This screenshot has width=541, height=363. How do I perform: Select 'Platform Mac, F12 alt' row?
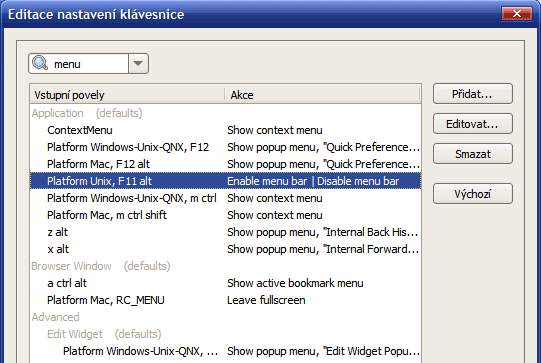click(225, 164)
